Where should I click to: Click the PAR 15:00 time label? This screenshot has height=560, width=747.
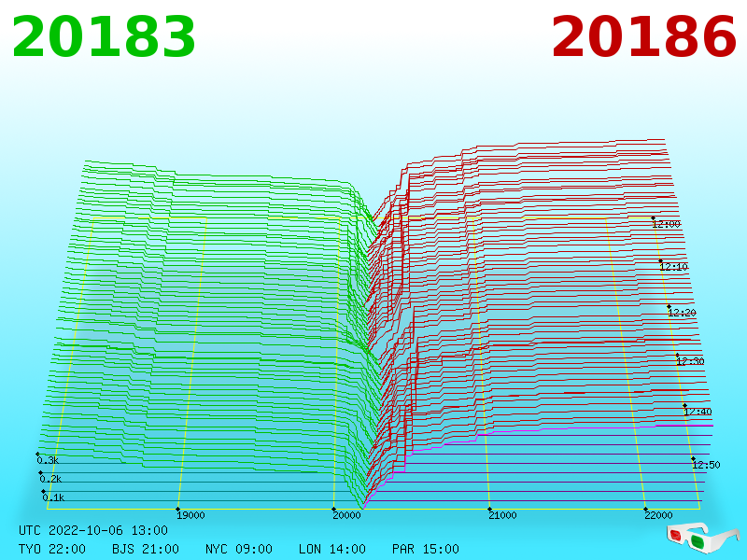click(x=426, y=549)
